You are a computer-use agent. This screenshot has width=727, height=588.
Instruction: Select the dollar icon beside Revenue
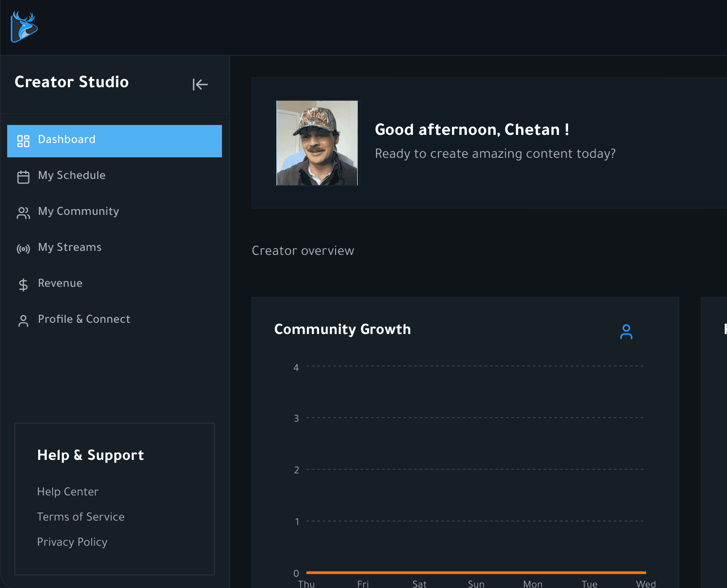[x=23, y=284]
